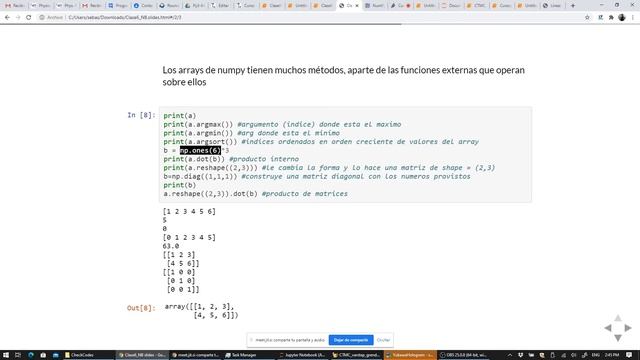Hide the screen sharing bar via Ocultar
The width and height of the screenshot is (640, 360).
tap(383, 340)
